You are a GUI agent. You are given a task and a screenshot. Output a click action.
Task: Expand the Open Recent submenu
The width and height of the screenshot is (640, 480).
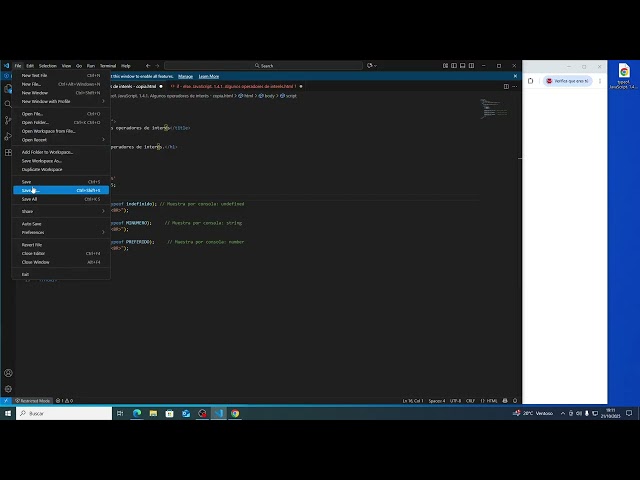(61, 140)
